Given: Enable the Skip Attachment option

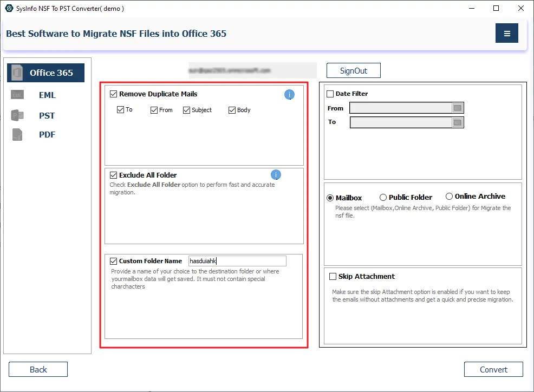Looking at the screenshot, I should point(333,277).
